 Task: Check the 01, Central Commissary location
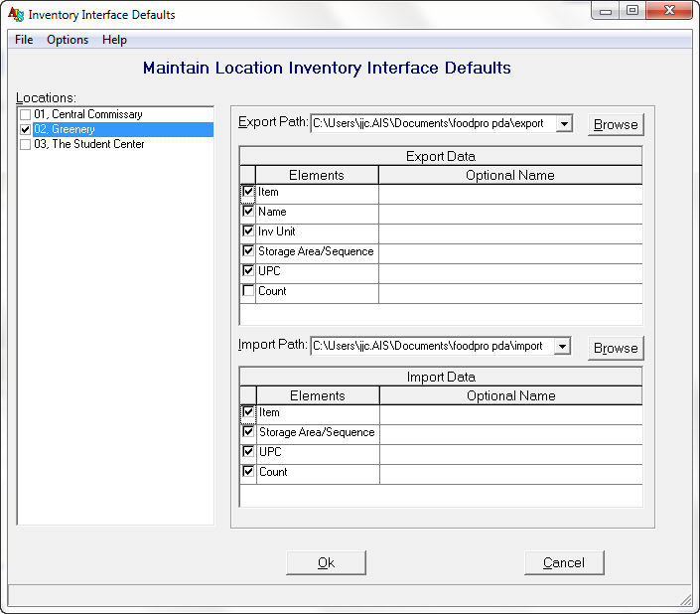point(26,115)
